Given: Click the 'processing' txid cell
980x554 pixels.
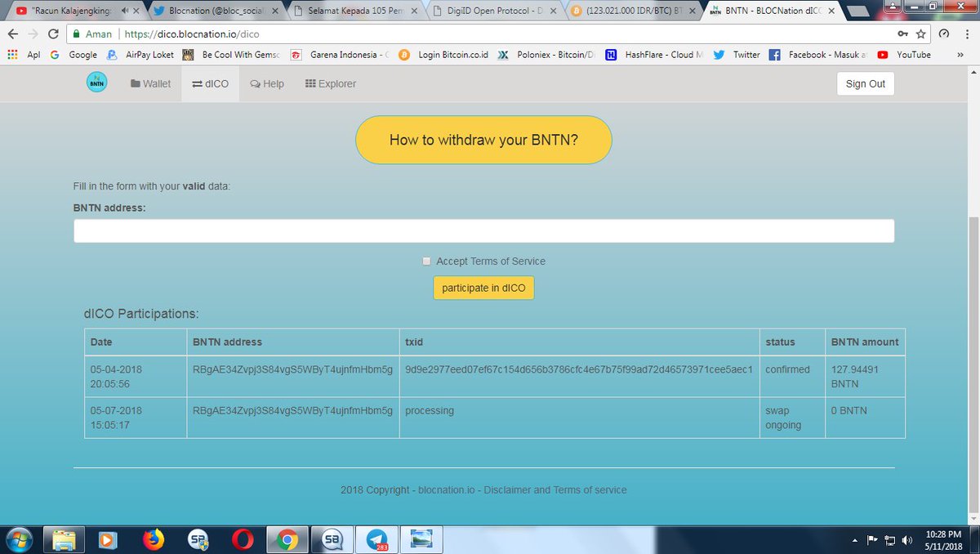Looking at the screenshot, I should click(x=578, y=418).
